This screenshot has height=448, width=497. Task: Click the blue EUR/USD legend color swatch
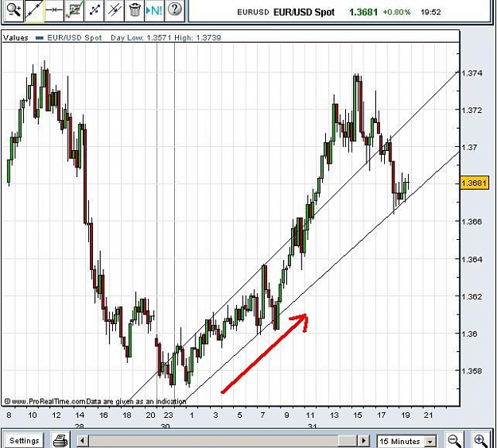coord(40,38)
